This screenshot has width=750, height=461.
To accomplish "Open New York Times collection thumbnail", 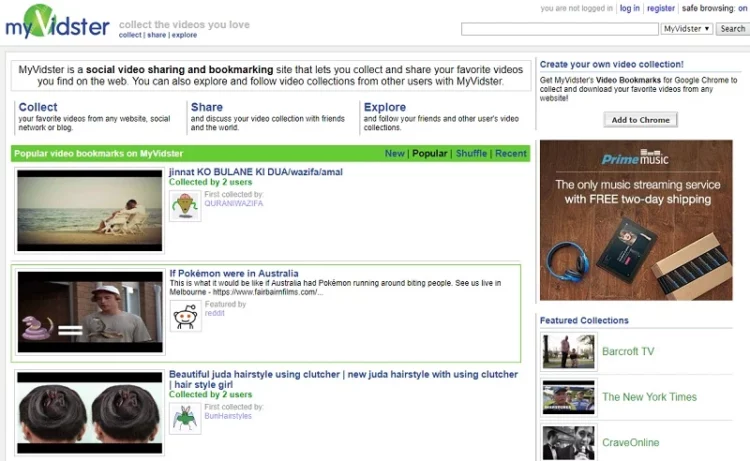I will (569, 397).
